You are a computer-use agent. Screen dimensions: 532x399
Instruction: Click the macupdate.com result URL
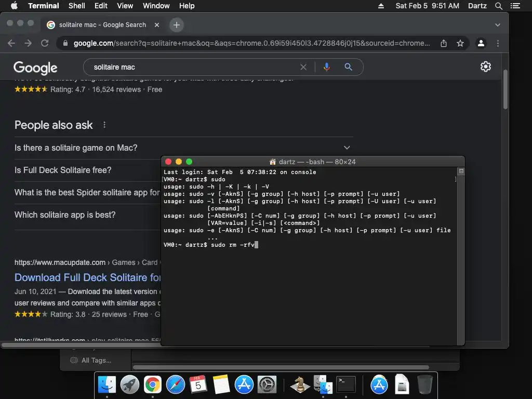pyautogui.click(x=60, y=262)
